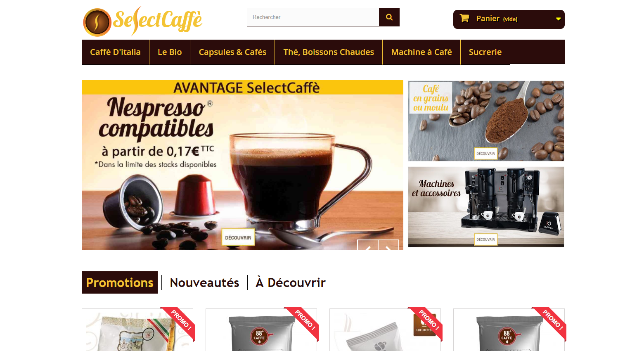Click DÉCOUVRIR on the Nespresso banner
The image size is (644, 351).
click(x=238, y=237)
